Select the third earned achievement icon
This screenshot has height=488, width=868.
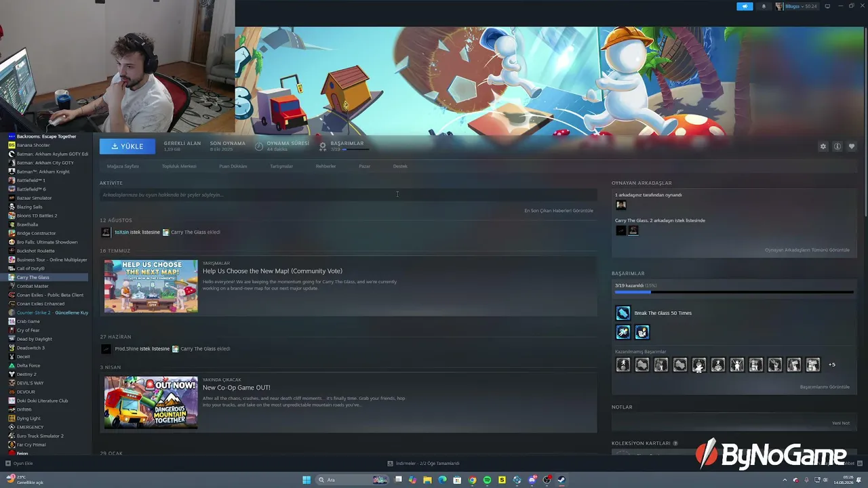tap(642, 332)
